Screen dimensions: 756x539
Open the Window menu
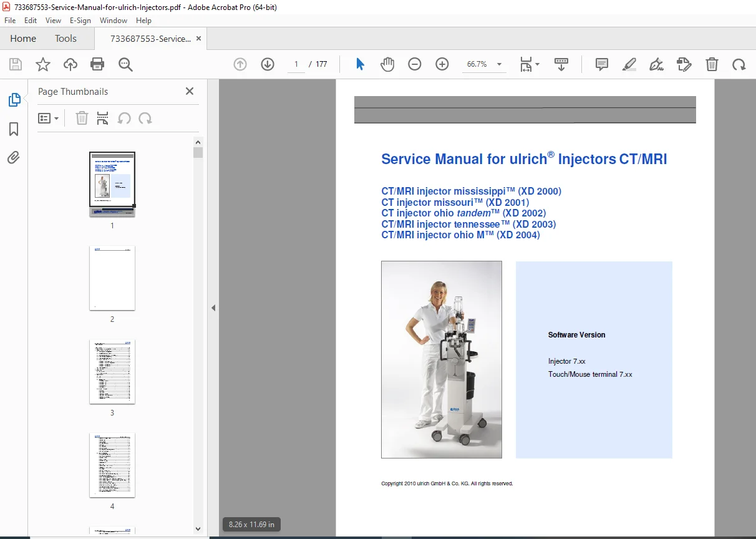tap(114, 21)
